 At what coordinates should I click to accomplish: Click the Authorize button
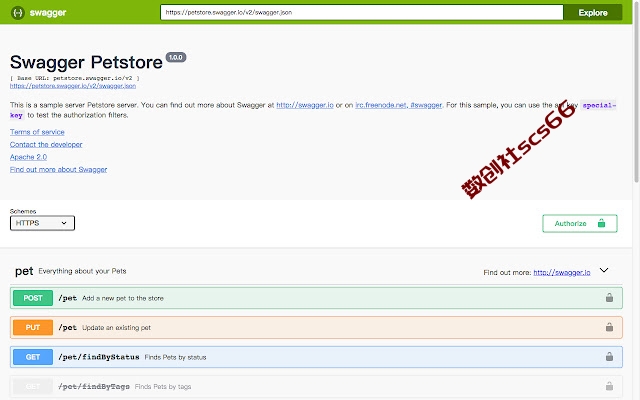580,223
